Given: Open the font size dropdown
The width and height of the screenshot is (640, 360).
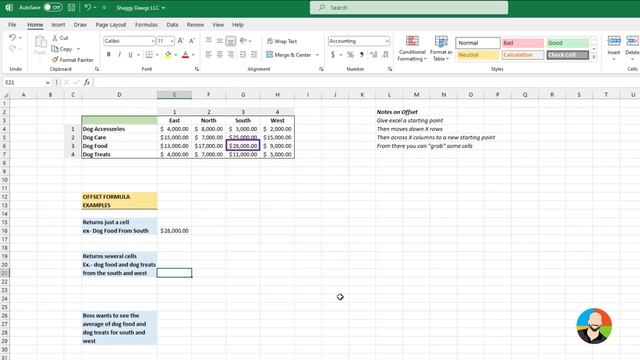Looking at the screenshot, I should click(x=172, y=41).
